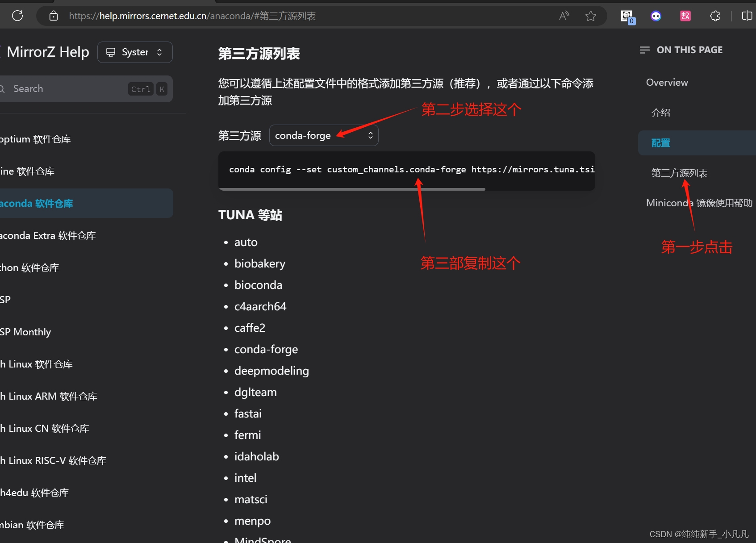The image size is (756, 543).
Task: Open the 第三方源 conda-forge dropdown
Action: [324, 135]
